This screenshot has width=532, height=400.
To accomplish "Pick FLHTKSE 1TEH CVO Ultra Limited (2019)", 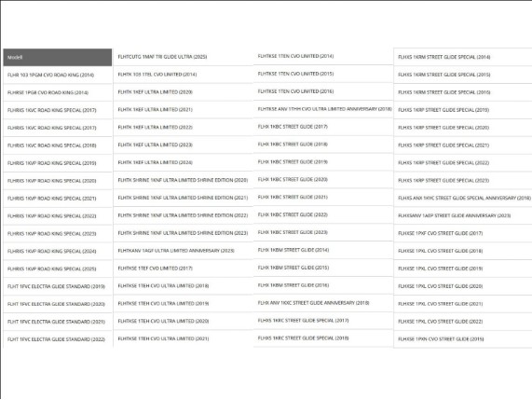I will click(x=164, y=304).
